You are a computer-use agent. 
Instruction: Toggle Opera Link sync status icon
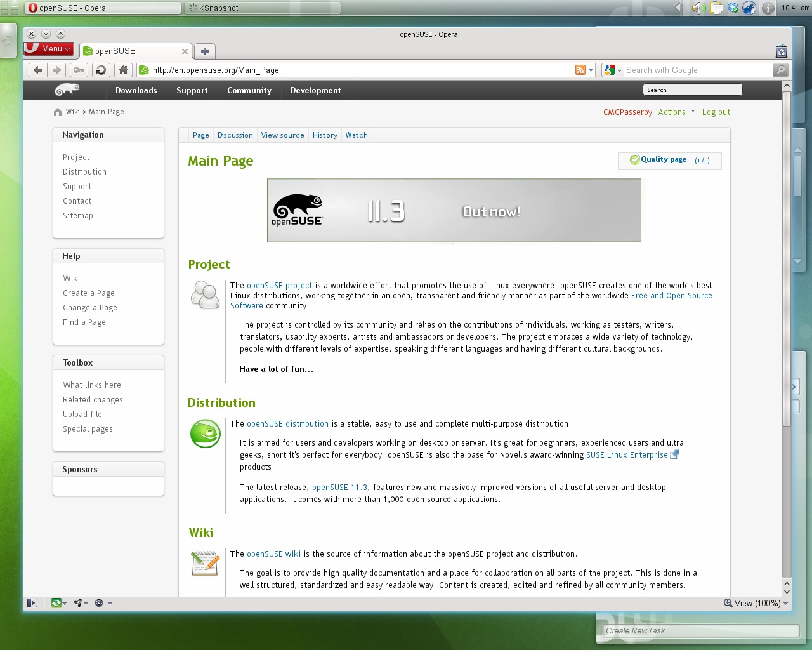click(57, 603)
